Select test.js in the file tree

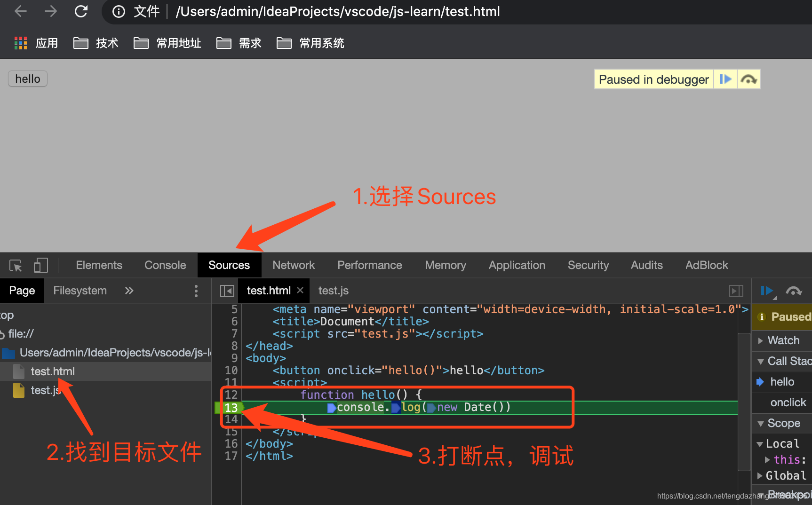coord(105,390)
